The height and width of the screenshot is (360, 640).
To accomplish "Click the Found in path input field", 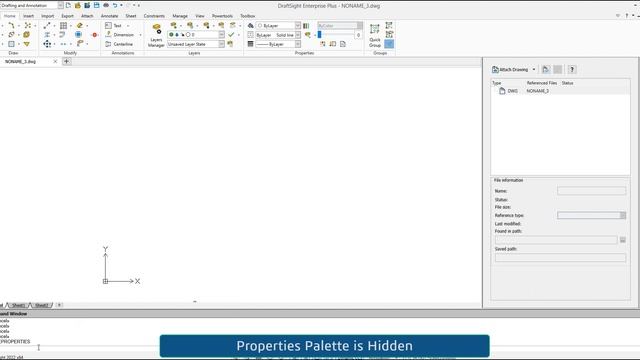I will point(556,240).
